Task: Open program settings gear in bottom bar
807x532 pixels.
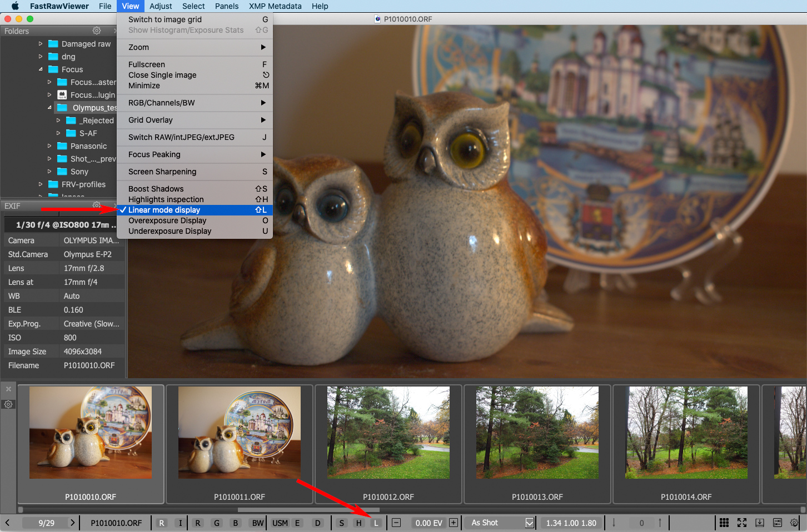Action: 795,523
